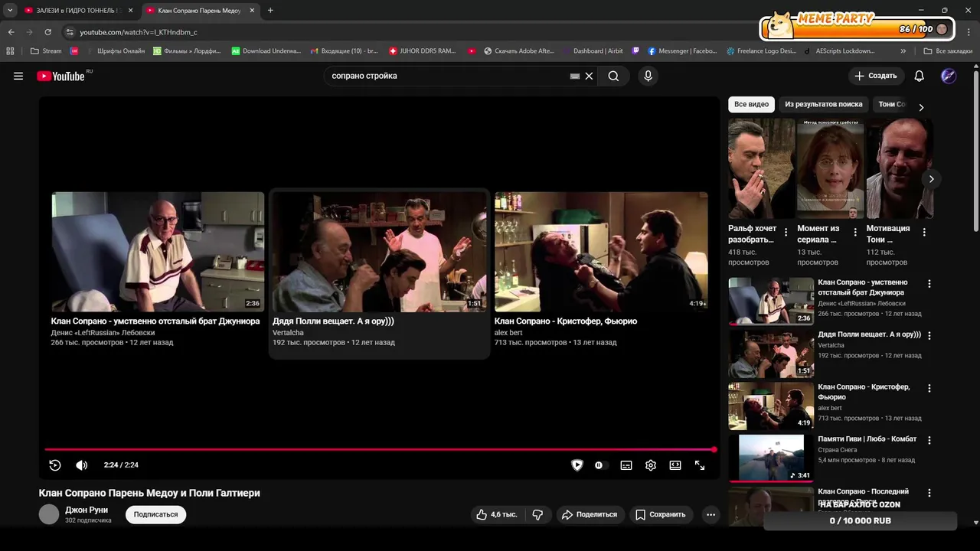This screenshot has height=551, width=980.
Task: Subscribe with Подписаться button
Action: click(155, 514)
